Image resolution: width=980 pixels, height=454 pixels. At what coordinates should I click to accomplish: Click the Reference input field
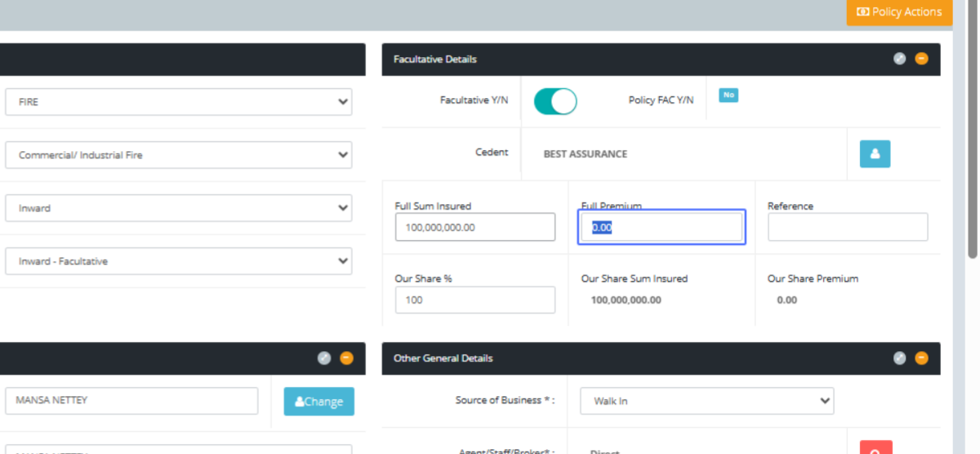pyautogui.click(x=847, y=227)
